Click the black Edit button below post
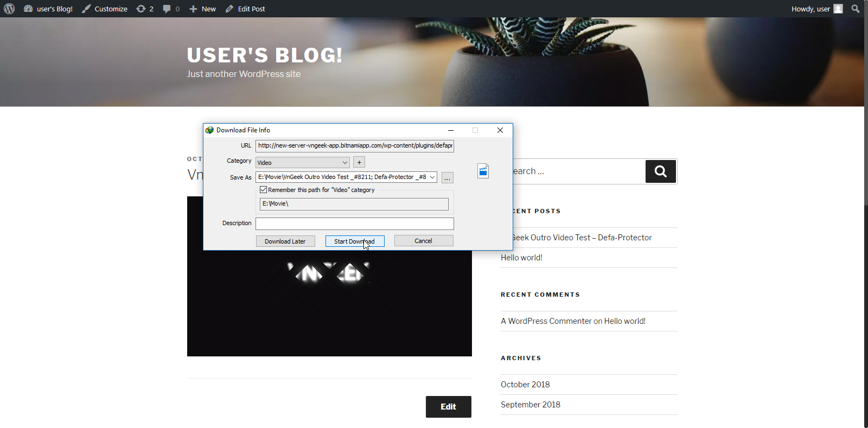Screen dimensions: 868x428 coord(449,407)
